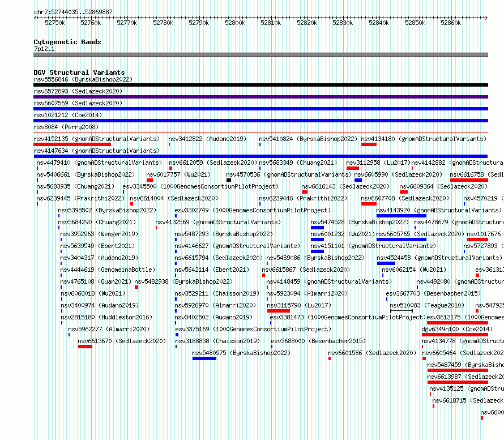Click the nsv6062154 (Wu2021) label

pyautogui.click(x=414, y=270)
